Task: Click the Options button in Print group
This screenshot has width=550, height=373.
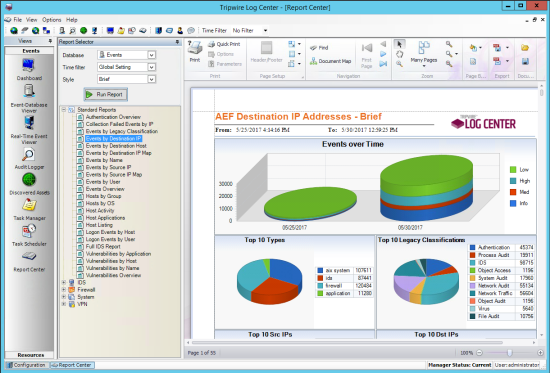Action: click(x=221, y=54)
